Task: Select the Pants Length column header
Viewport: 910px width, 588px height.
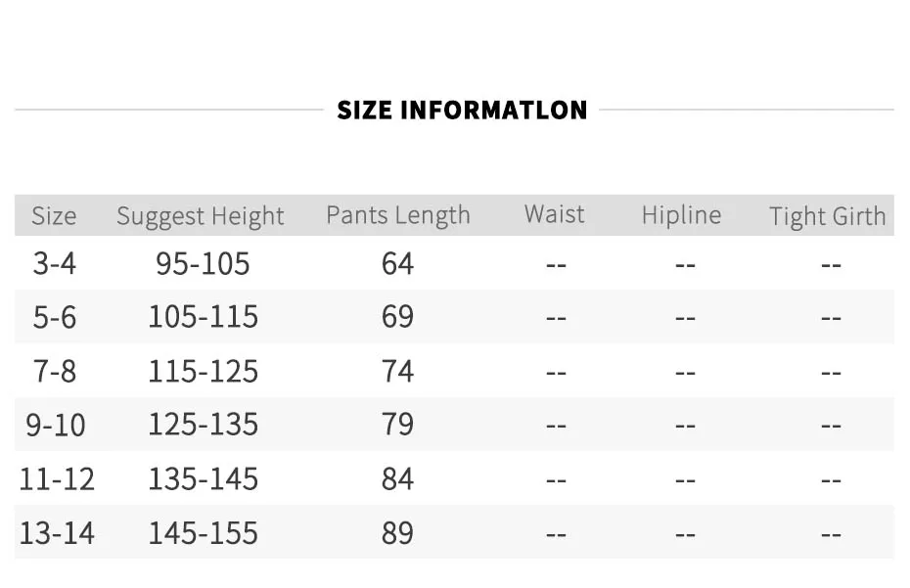Action: [x=398, y=215]
